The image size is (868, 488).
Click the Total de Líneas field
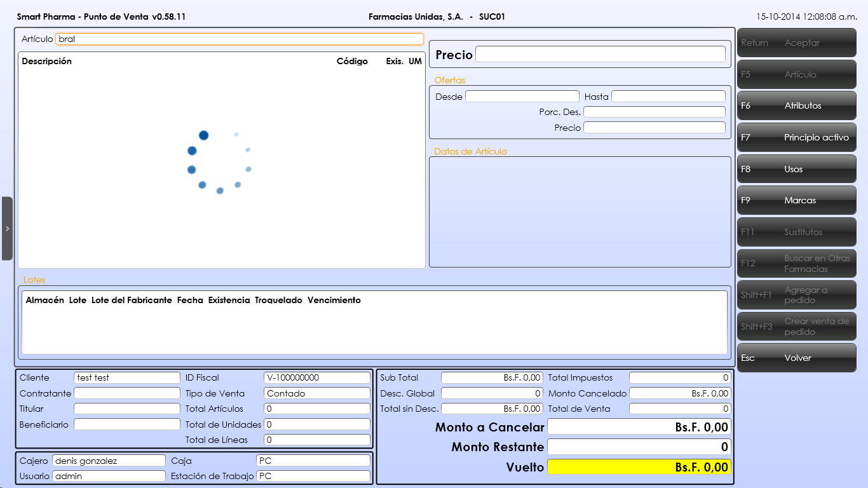[x=317, y=440]
